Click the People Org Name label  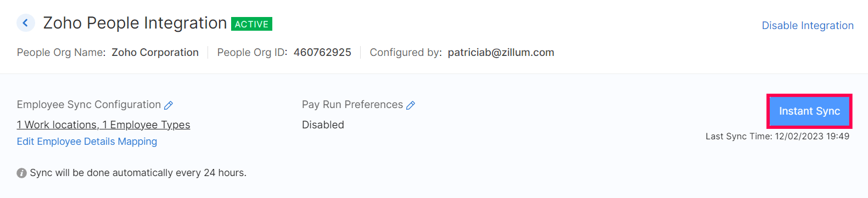tap(61, 53)
